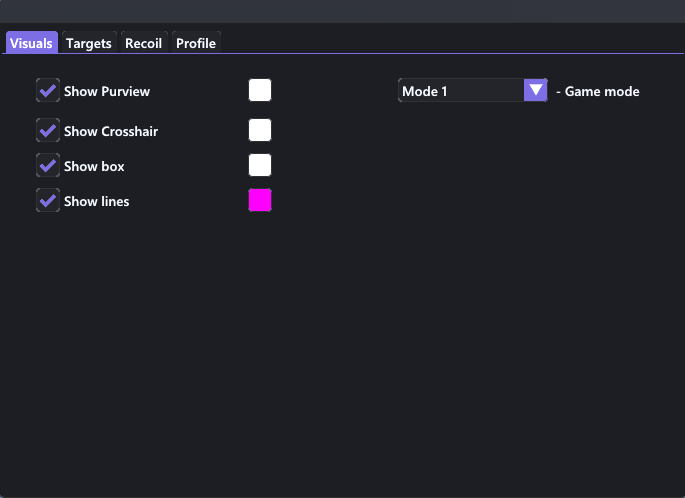The height and width of the screenshot is (498, 685).
Task: Uncheck the Show lines checkbox
Action: pyautogui.click(x=48, y=200)
